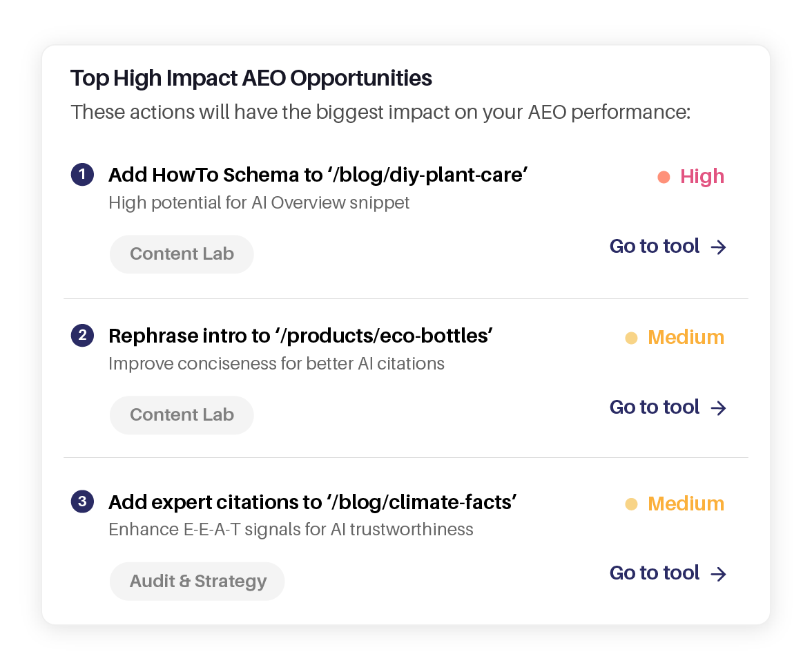Click the Add expert citations title
The image size is (812, 670).
(313, 502)
